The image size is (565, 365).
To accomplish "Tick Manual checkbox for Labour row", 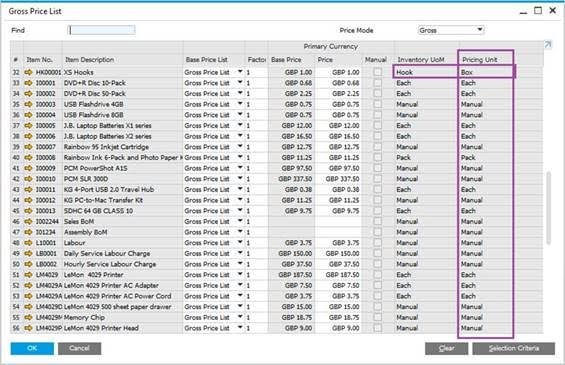I will point(377,243).
